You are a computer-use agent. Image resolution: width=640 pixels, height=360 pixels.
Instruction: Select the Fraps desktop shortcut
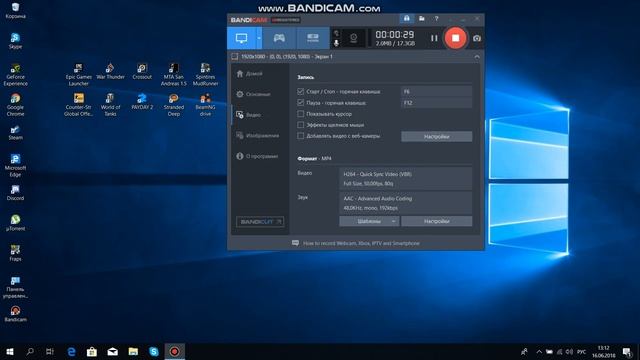coord(16,253)
